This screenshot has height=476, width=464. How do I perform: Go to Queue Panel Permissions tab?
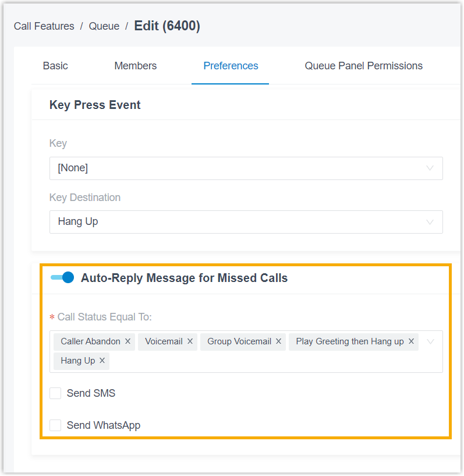pos(364,66)
